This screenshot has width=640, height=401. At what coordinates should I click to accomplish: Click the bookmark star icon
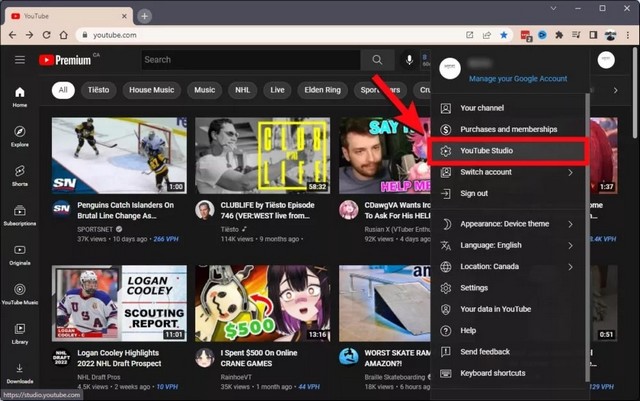click(504, 35)
